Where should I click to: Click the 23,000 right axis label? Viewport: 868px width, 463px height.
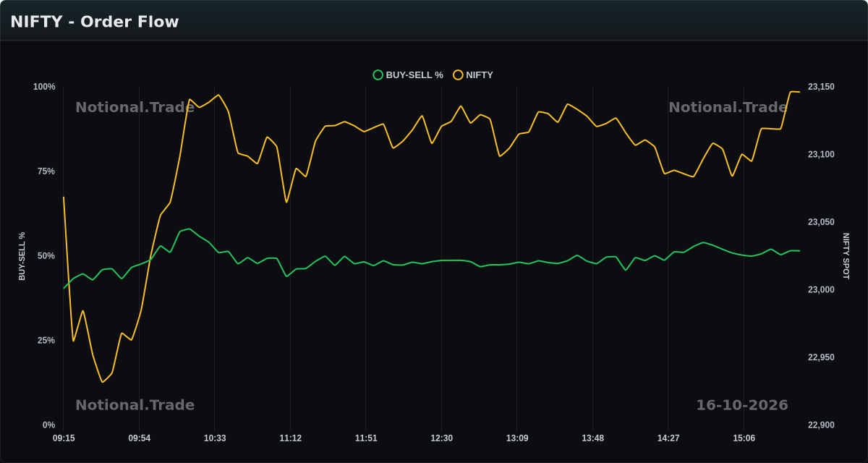tap(821, 290)
